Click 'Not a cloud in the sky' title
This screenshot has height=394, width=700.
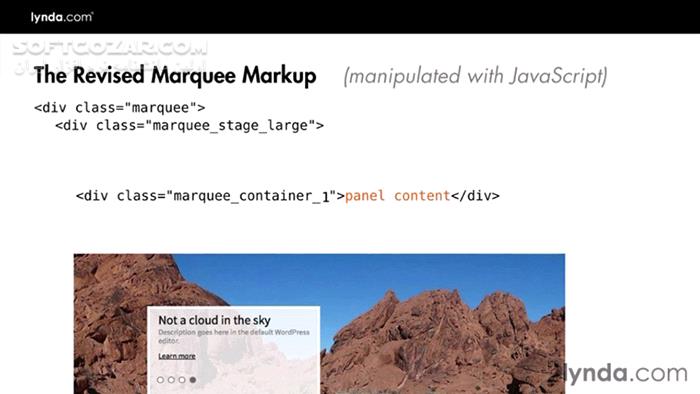coord(214,320)
